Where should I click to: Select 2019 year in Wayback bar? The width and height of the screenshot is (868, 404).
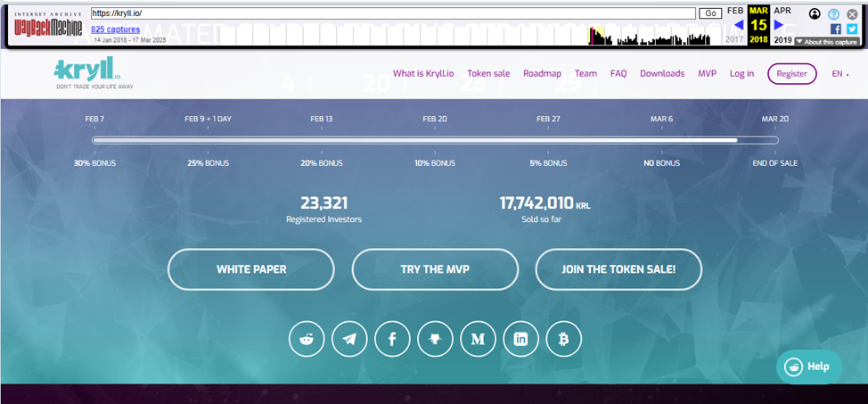782,40
